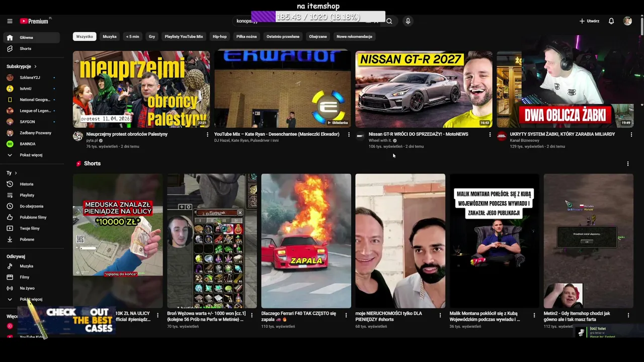644x362 pixels.
Task: Play the Nieuprzejmi obrońcy Palestyny thumbnail
Action: [141, 89]
